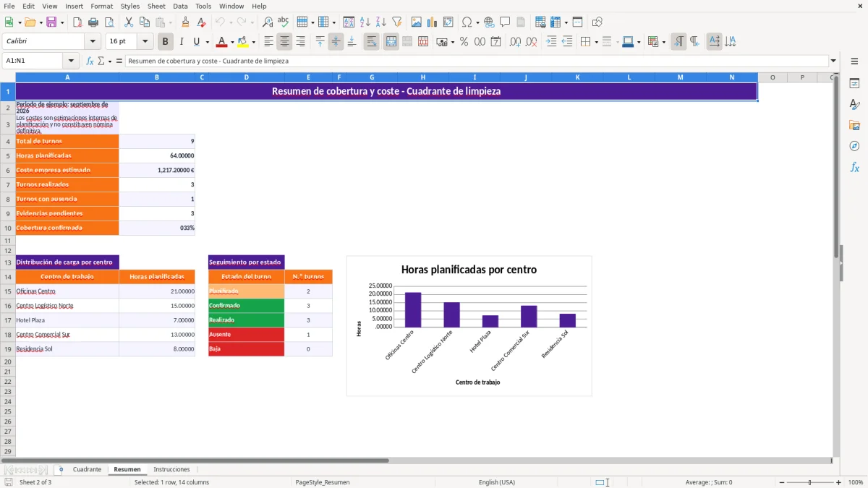Open the Draw Functions shapes icon
The width and height of the screenshot is (868, 488).
597,22
